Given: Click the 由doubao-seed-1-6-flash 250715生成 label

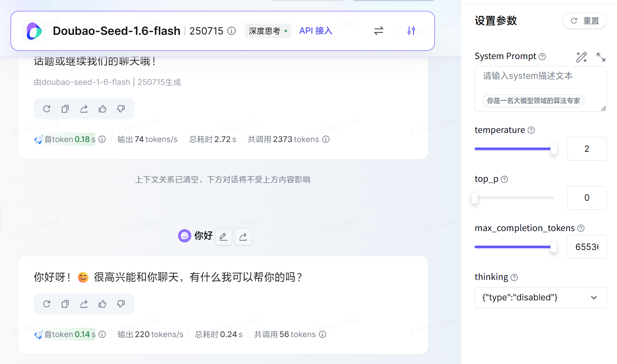Looking at the screenshot, I should pos(108,82).
